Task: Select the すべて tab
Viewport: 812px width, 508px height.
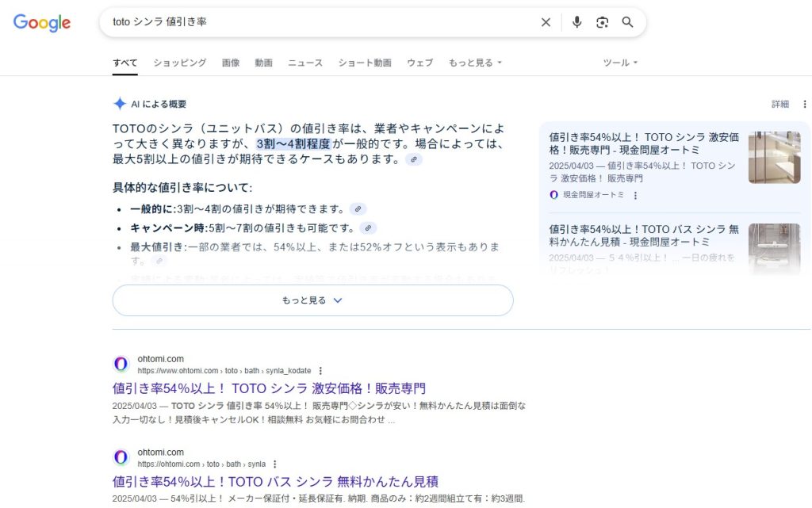Action: coord(124,63)
